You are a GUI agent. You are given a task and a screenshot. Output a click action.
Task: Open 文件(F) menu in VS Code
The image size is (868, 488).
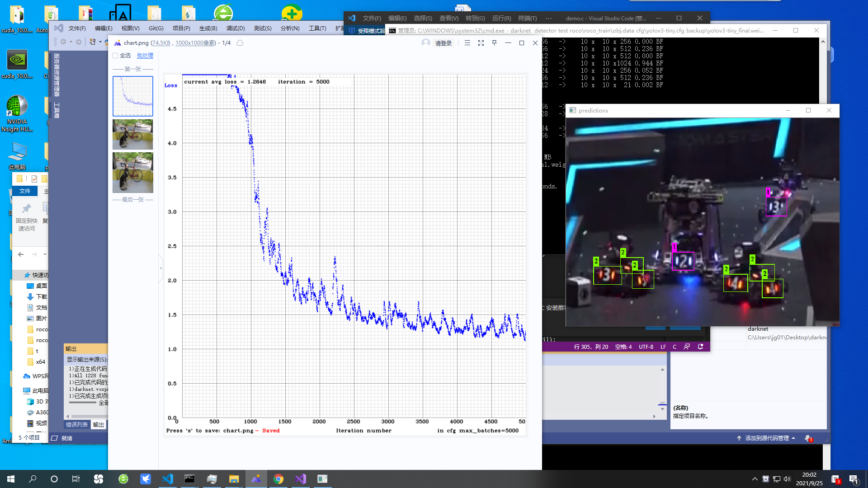click(x=372, y=19)
